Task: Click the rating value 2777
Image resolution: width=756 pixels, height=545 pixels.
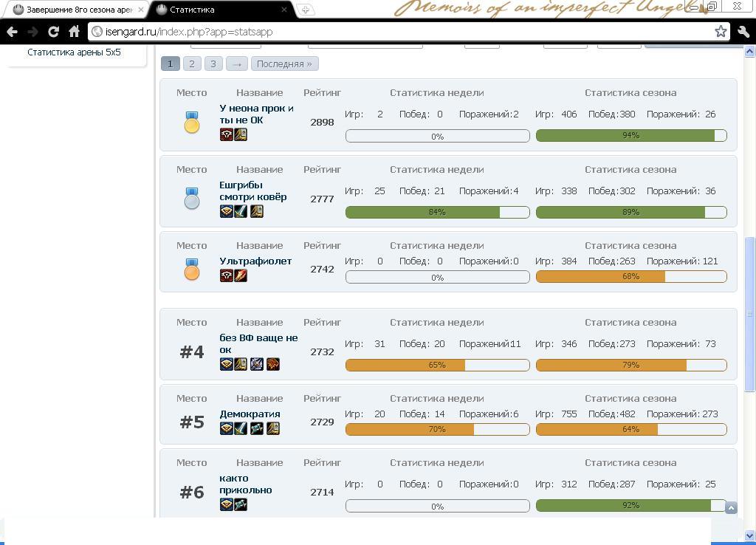Action: pos(322,199)
